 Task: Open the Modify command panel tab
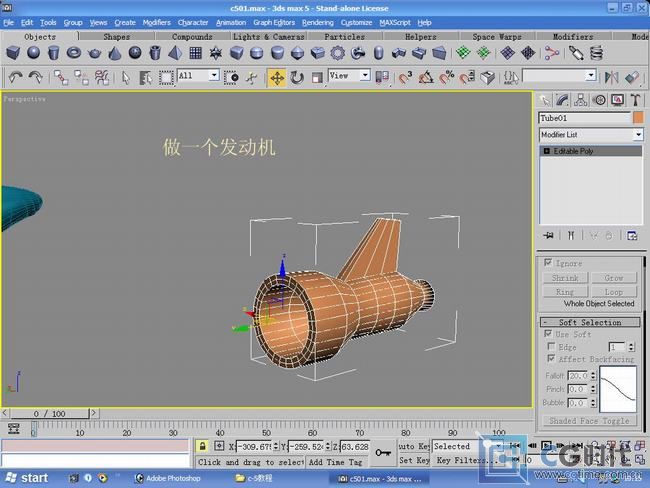click(563, 100)
